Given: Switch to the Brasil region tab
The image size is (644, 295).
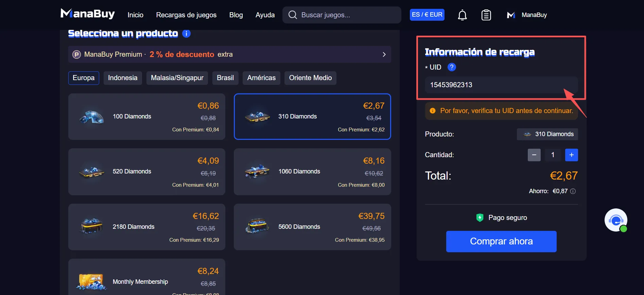Looking at the screenshot, I should tap(225, 78).
